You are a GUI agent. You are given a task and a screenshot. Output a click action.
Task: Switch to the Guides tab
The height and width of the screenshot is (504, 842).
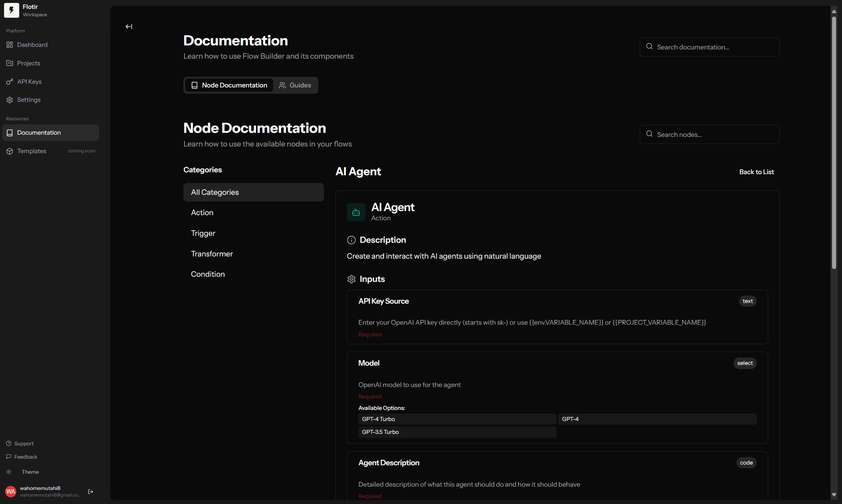tap(295, 85)
